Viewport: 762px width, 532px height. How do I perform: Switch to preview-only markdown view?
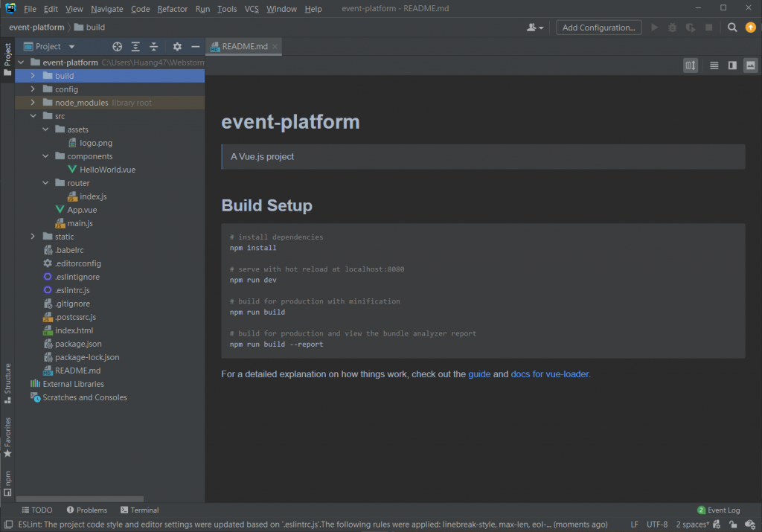point(751,65)
